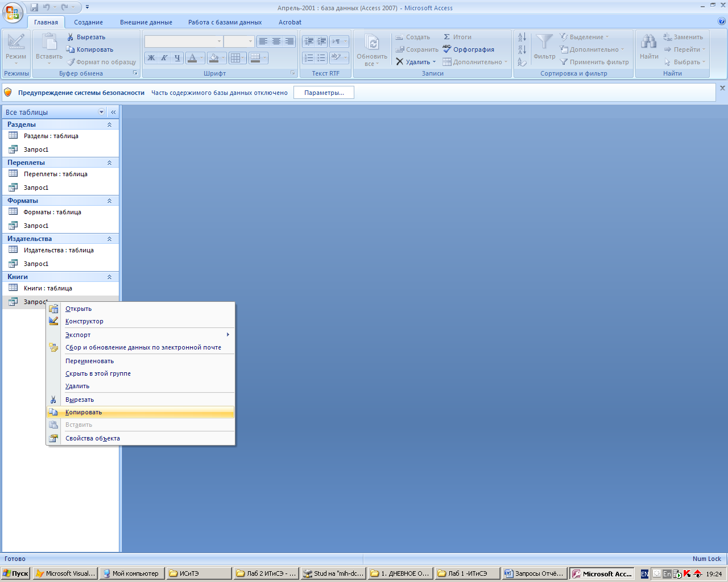Click Обновить все refresh icon

coord(372,43)
